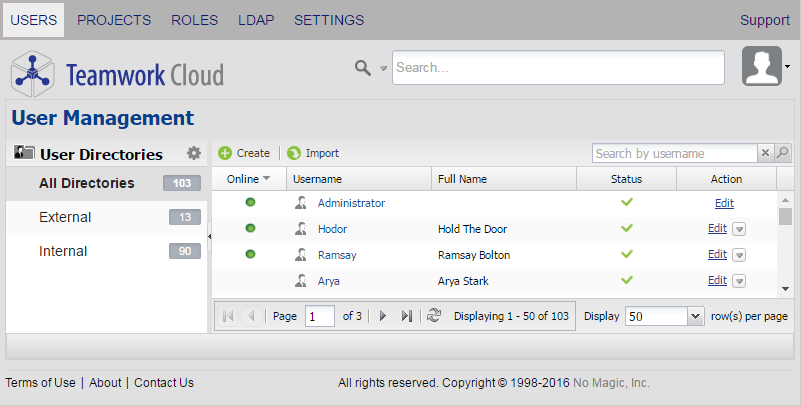Open the rows per page dropdown
Viewport: 801px width, 406px height.
pos(696,316)
